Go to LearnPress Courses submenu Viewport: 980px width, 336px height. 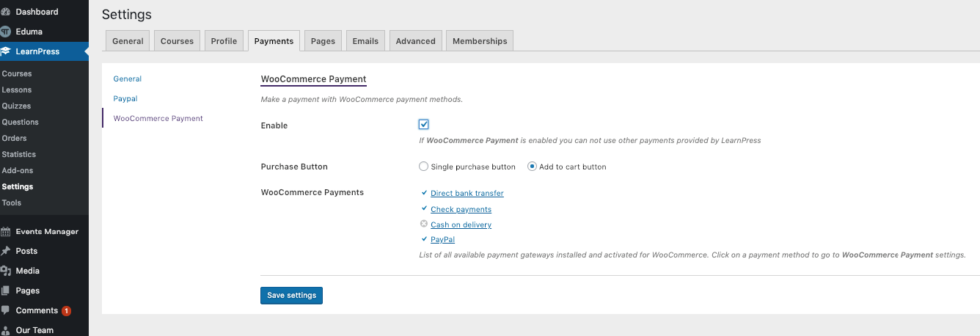coord(17,73)
